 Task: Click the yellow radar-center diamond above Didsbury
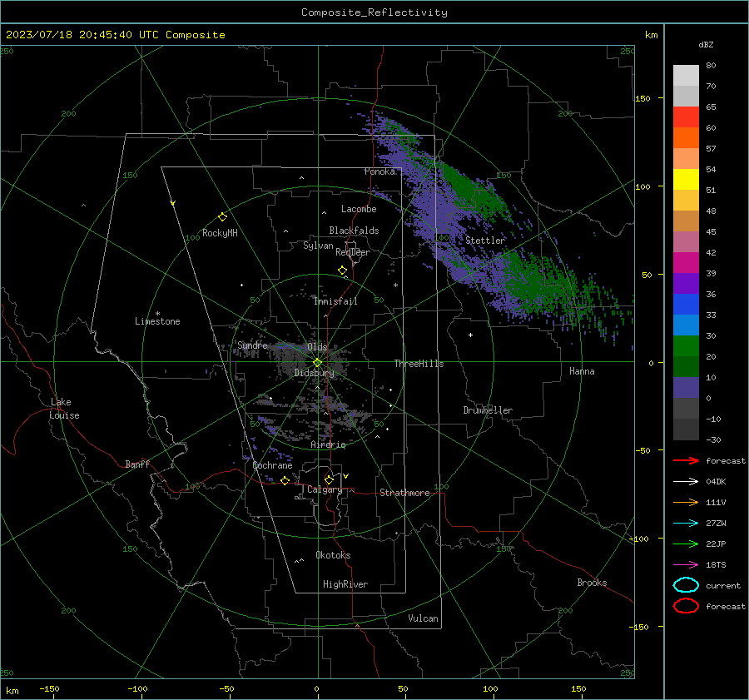pos(317,363)
